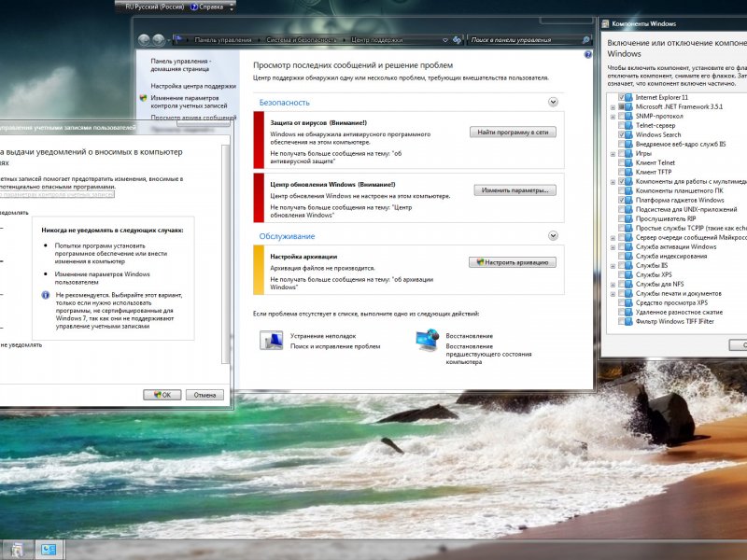Confirm UAC dialog with OK
This screenshot has height=560, width=747.
pyautogui.click(x=162, y=395)
